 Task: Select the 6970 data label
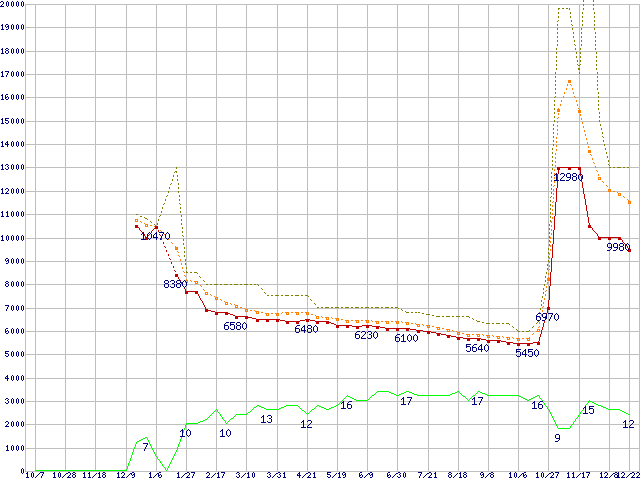pyautogui.click(x=547, y=317)
